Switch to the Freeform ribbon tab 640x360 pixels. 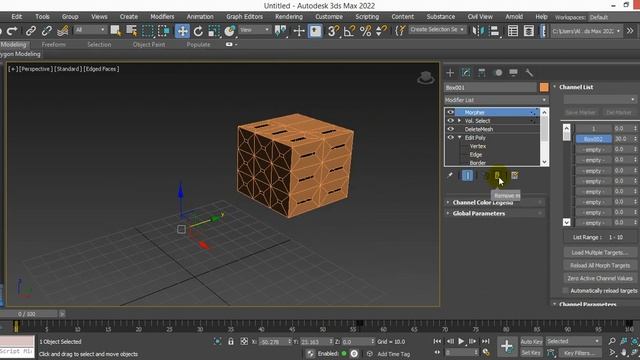point(53,44)
